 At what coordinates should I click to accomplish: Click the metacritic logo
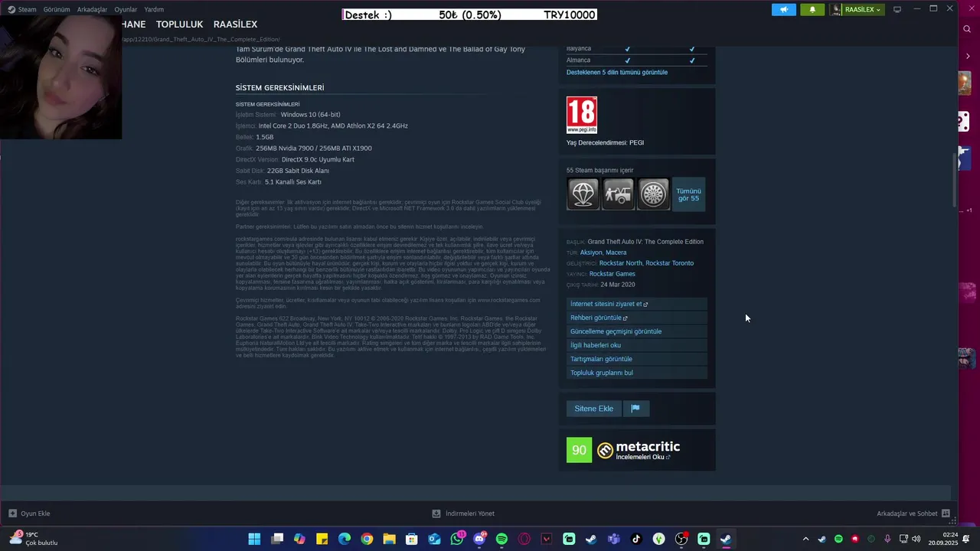tap(639, 449)
